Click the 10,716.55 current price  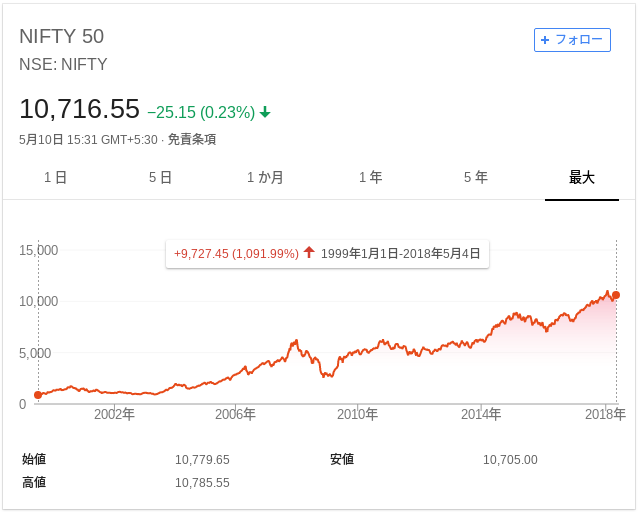(x=79, y=109)
